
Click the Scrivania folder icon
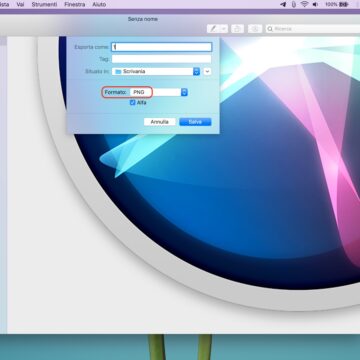point(118,71)
